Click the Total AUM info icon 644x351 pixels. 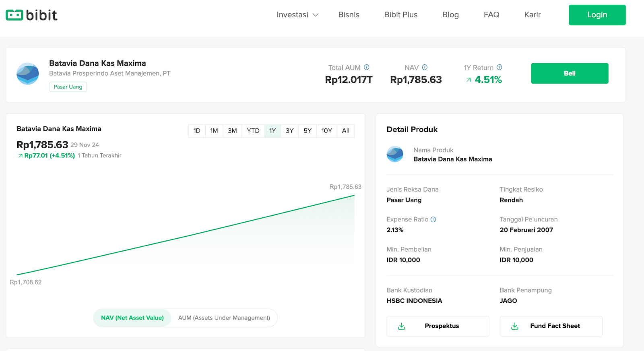(367, 67)
